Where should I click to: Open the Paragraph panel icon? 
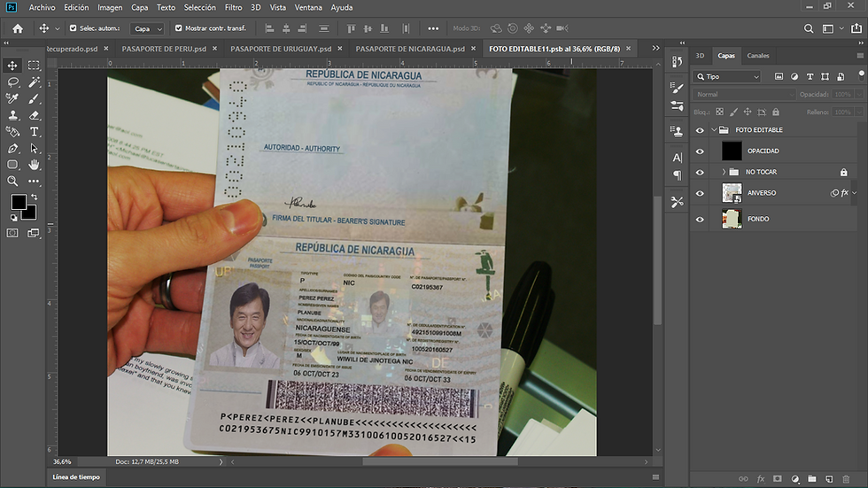click(x=677, y=175)
